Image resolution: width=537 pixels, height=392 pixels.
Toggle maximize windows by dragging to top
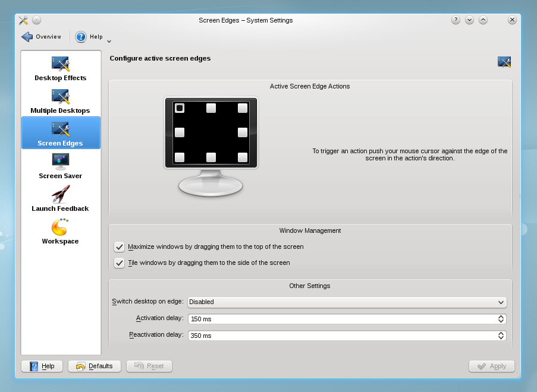[120, 246]
